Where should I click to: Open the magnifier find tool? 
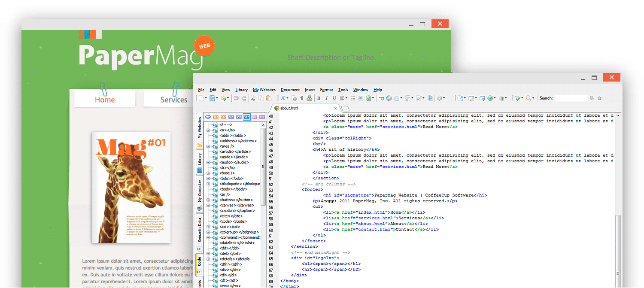pos(529,98)
